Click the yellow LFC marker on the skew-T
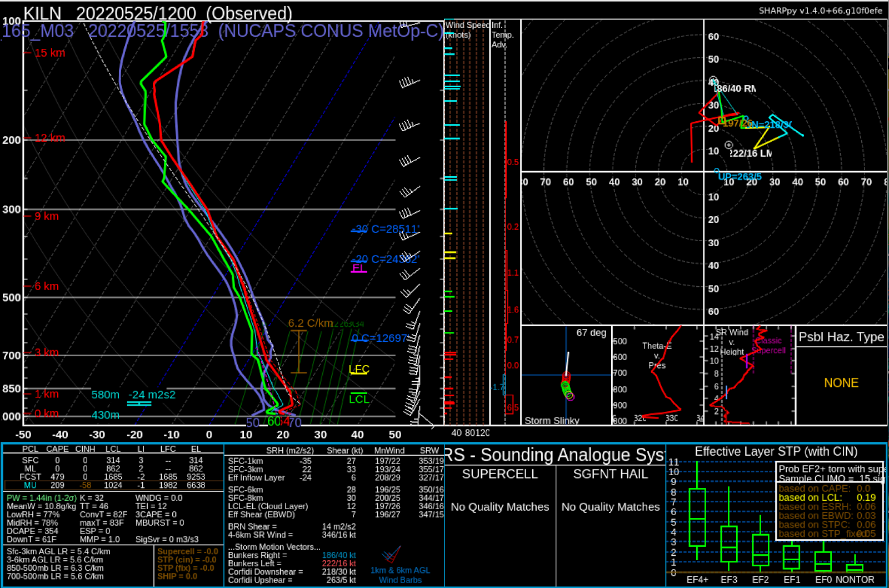This screenshot has width=889, height=588. (x=359, y=370)
